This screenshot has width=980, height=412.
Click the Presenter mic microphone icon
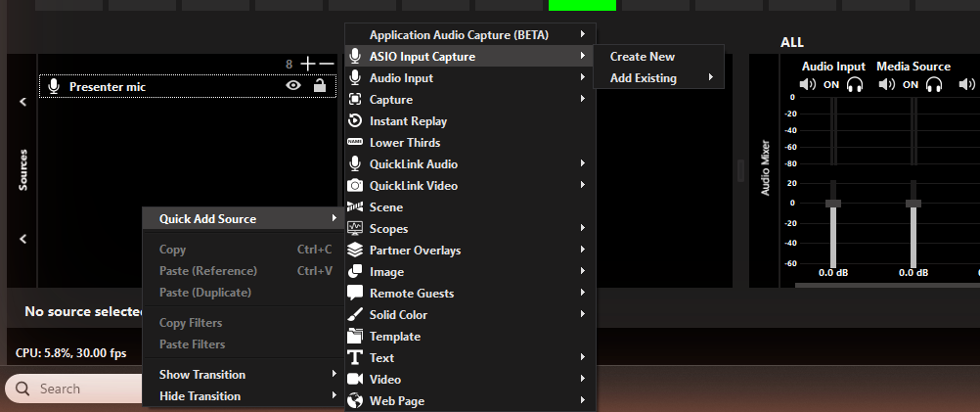coord(55,86)
